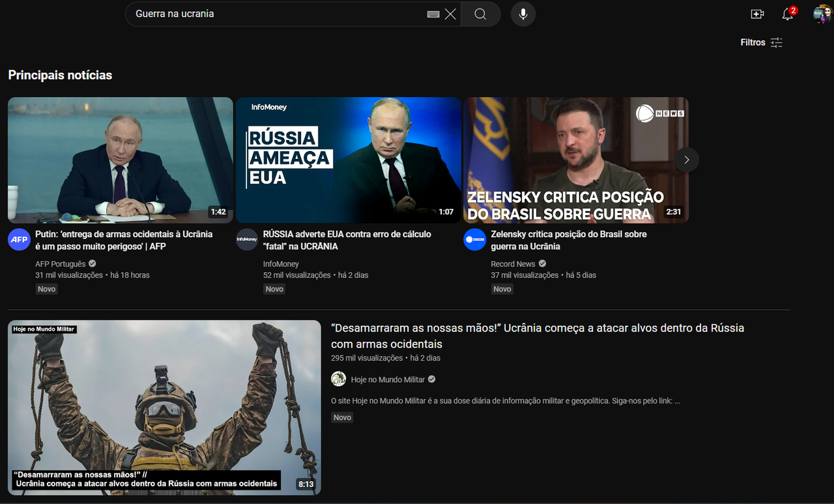Click the 1:07 duration badge
The width and height of the screenshot is (834, 504).
(x=446, y=212)
